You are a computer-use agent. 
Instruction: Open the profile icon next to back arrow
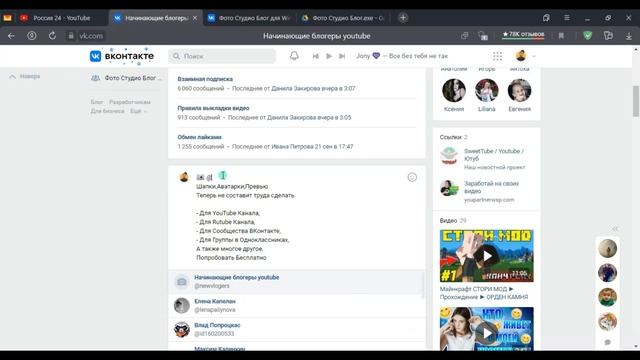(32, 36)
